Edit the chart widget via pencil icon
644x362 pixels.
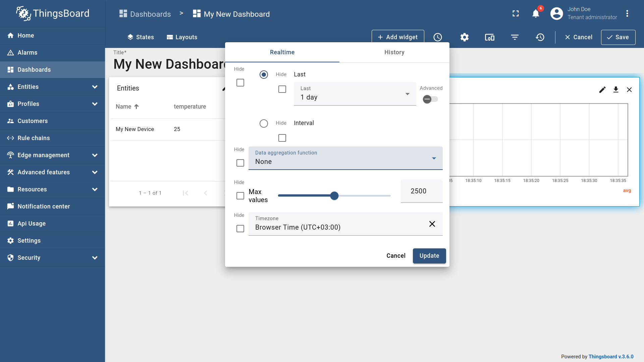point(602,89)
